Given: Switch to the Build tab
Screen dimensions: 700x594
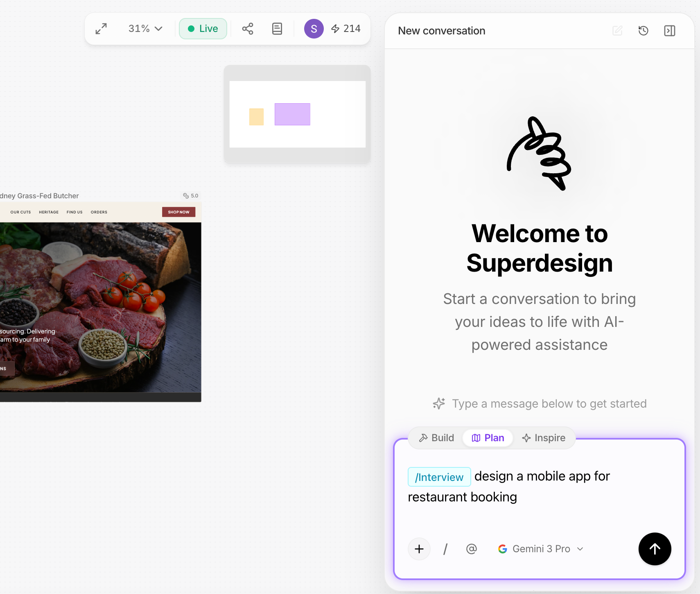Looking at the screenshot, I should click(x=436, y=438).
